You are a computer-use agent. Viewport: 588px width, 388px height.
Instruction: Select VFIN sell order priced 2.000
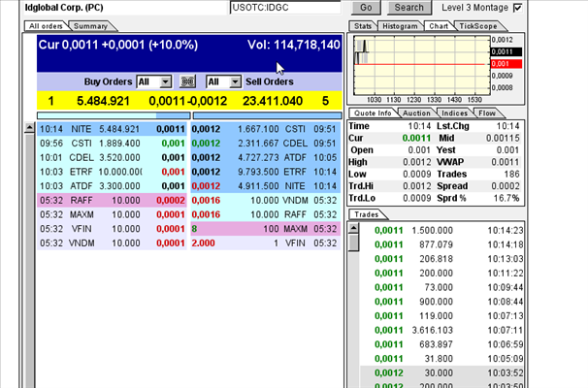click(x=266, y=243)
